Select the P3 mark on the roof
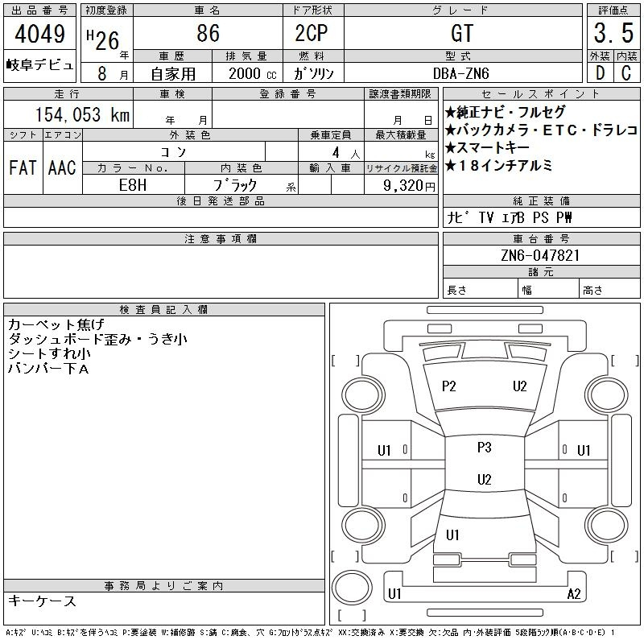The height and width of the screenshot is (644, 644). coord(484,448)
